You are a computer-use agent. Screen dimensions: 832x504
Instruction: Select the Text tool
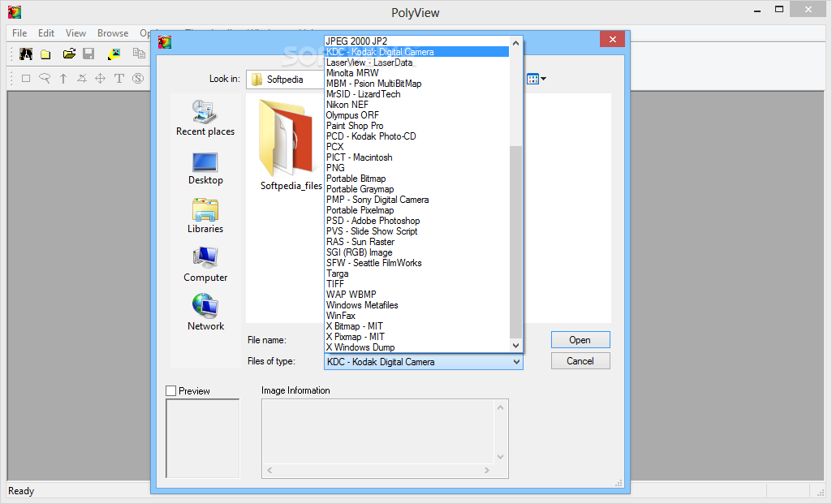pyautogui.click(x=119, y=79)
